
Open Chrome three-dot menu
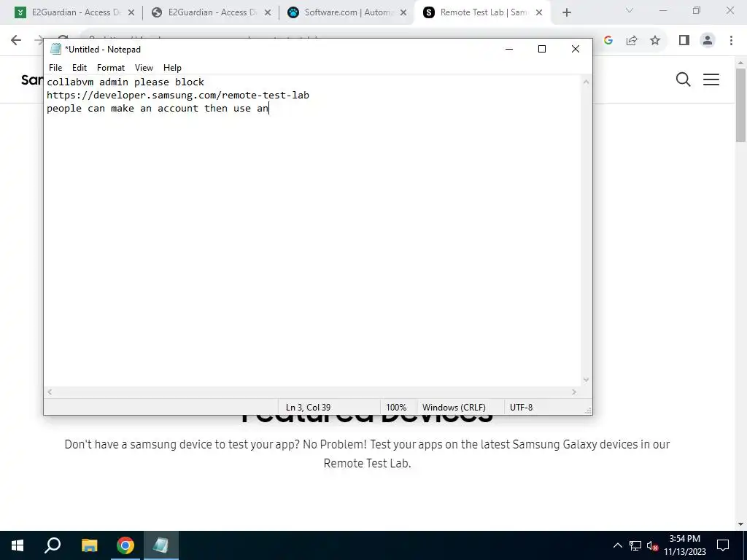pos(731,41)
